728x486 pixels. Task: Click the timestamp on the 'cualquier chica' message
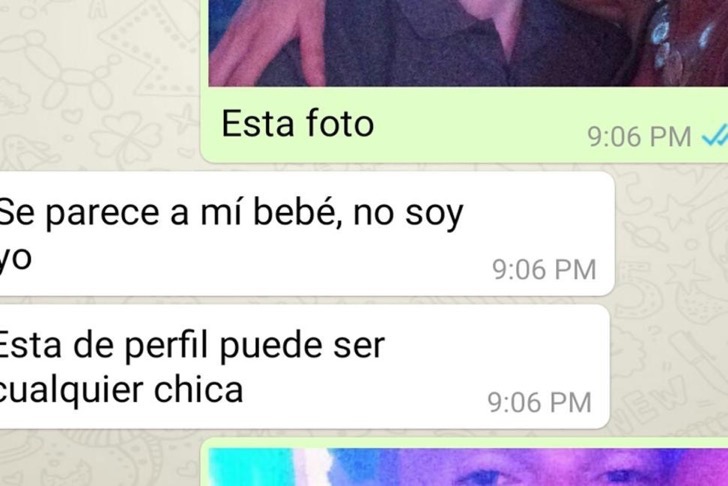click(540, 402)
